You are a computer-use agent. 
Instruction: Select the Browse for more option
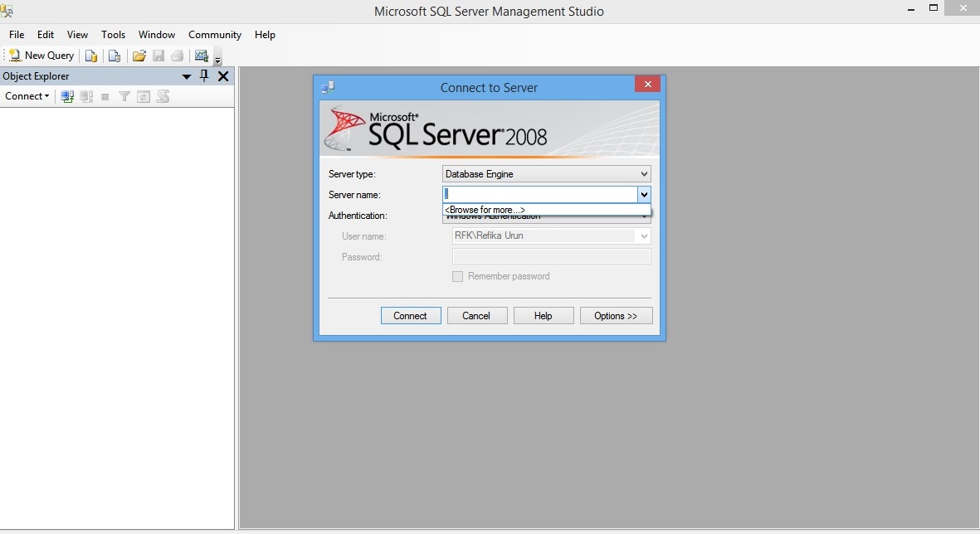tap(546, 210)
